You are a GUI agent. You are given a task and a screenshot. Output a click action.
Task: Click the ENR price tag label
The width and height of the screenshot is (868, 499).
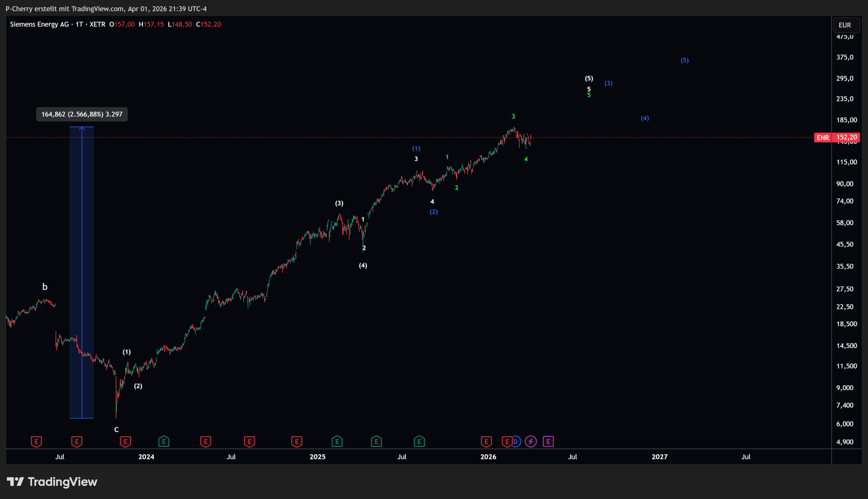[x=823, y=138]
